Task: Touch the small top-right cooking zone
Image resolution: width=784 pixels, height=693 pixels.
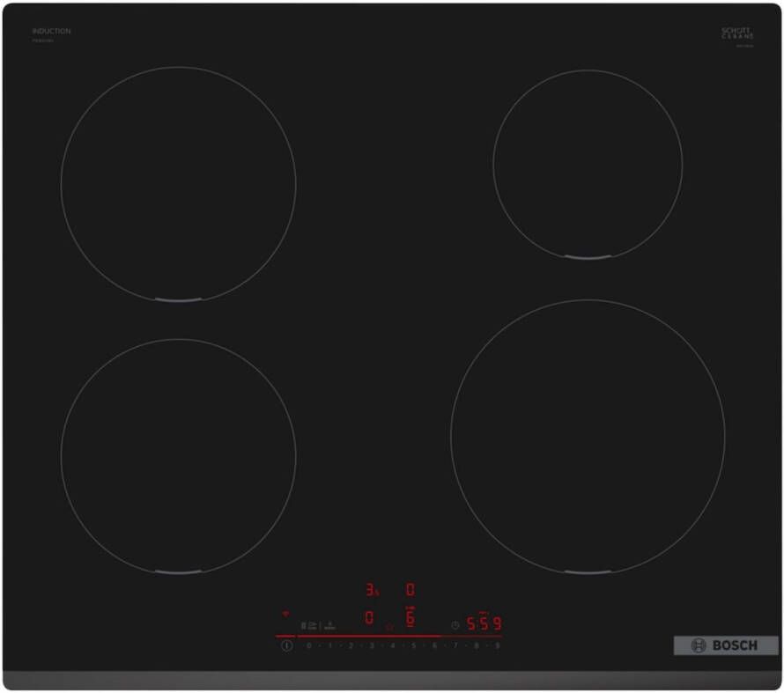Action: pos(587,164)
